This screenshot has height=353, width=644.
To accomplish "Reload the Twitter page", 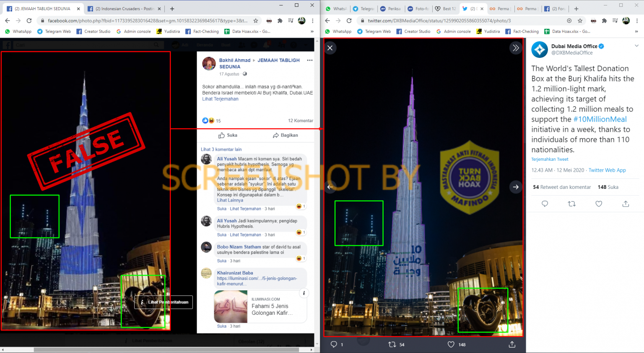I will (349, 21).
